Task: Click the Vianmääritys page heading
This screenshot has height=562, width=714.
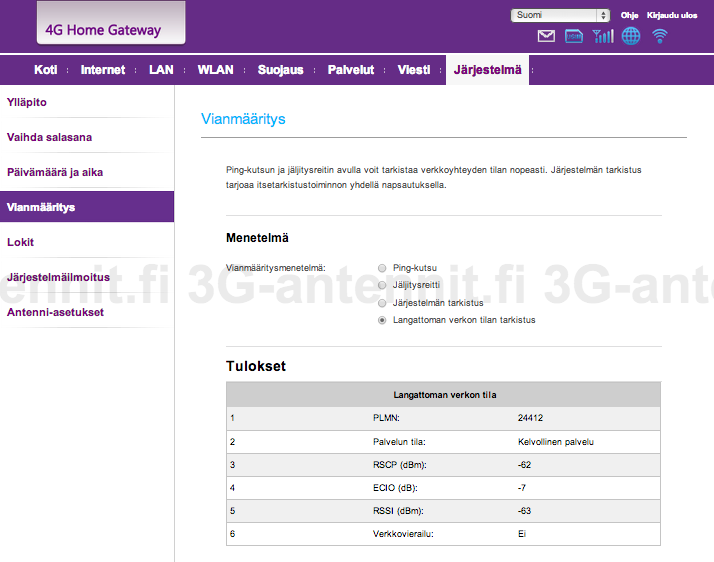Action: (x=243, y=119)
